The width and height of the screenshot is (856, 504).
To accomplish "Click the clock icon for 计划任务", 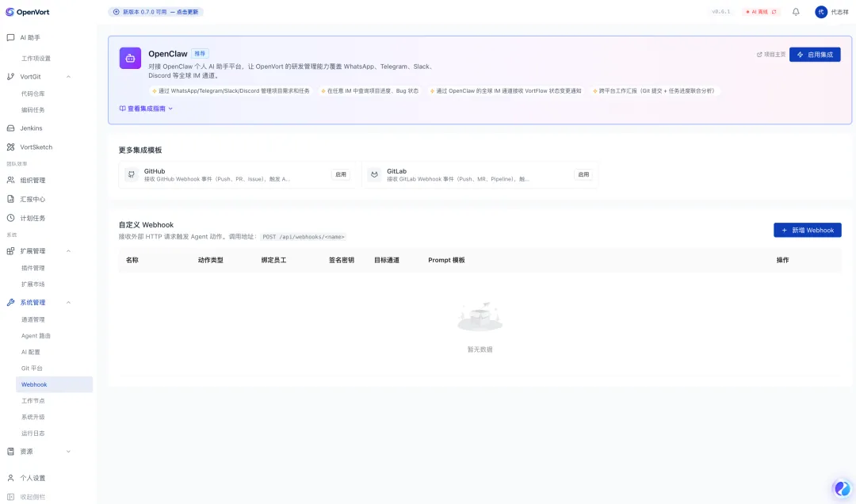I will 10,218.
